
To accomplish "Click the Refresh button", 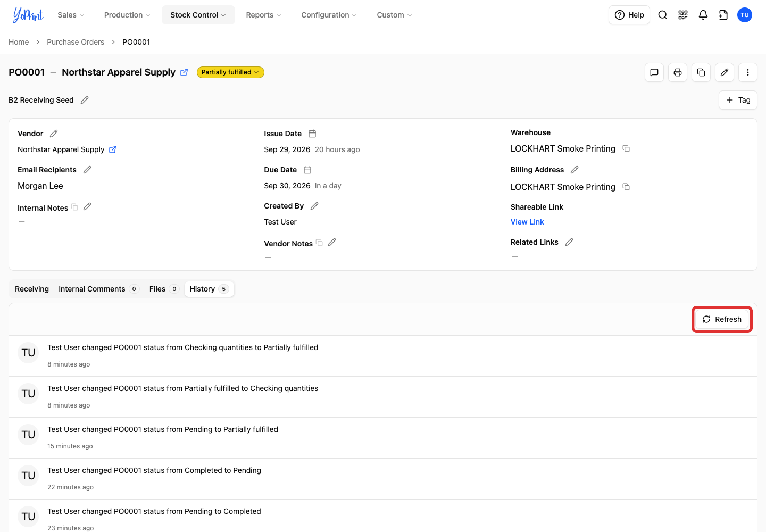I will (x=722, y=319).
